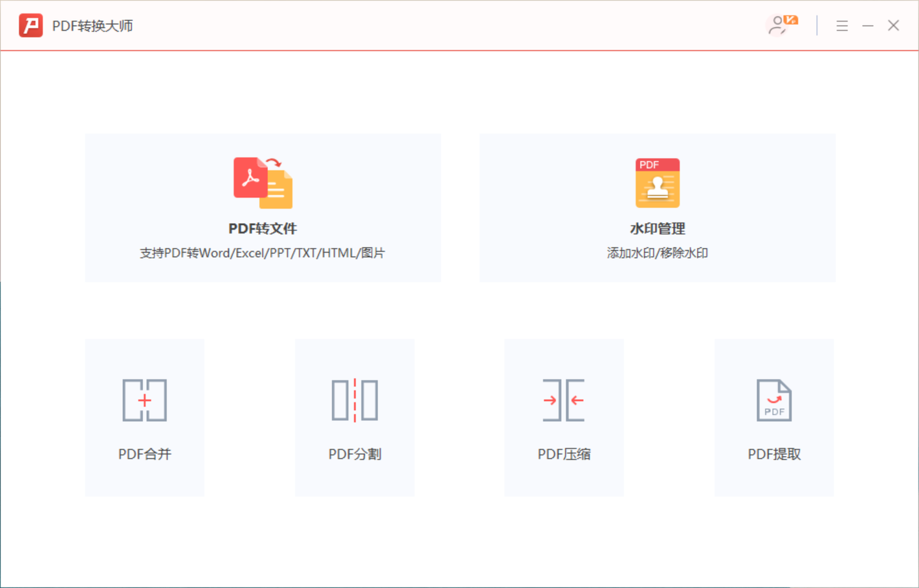Select the PDF分割 label
Screen dimensions: 919x588
pyautogui.click(x=355, y=454)
